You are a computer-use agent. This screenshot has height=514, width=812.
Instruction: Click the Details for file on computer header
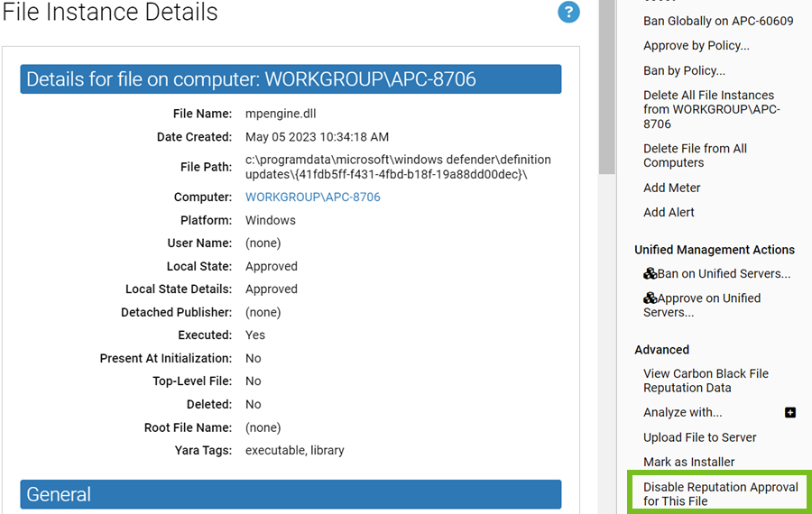tap(291, 79)
